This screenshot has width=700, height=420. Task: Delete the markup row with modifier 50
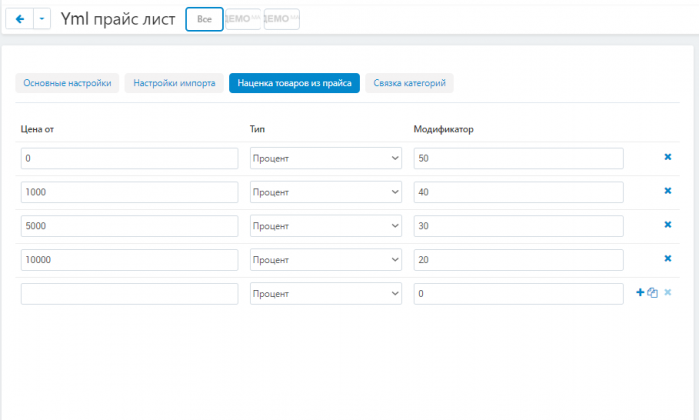tap(668, 157)
